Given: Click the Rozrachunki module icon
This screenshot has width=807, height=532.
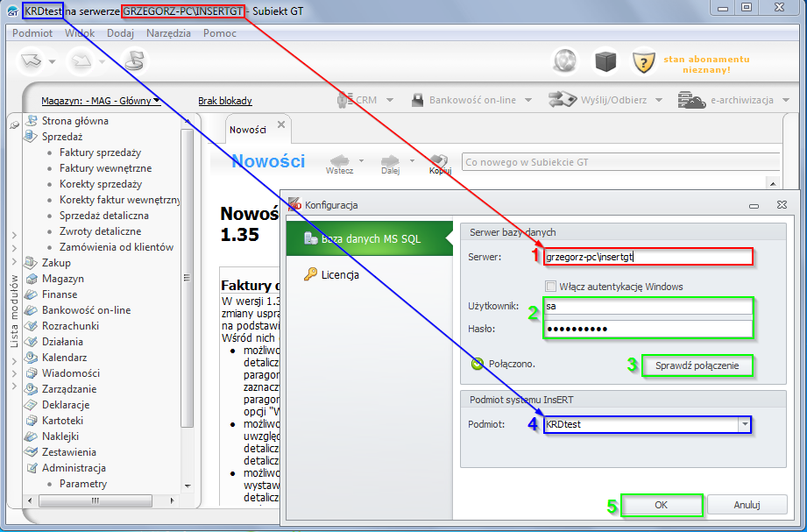Looking at the screenshot, I should click(31, 326).
